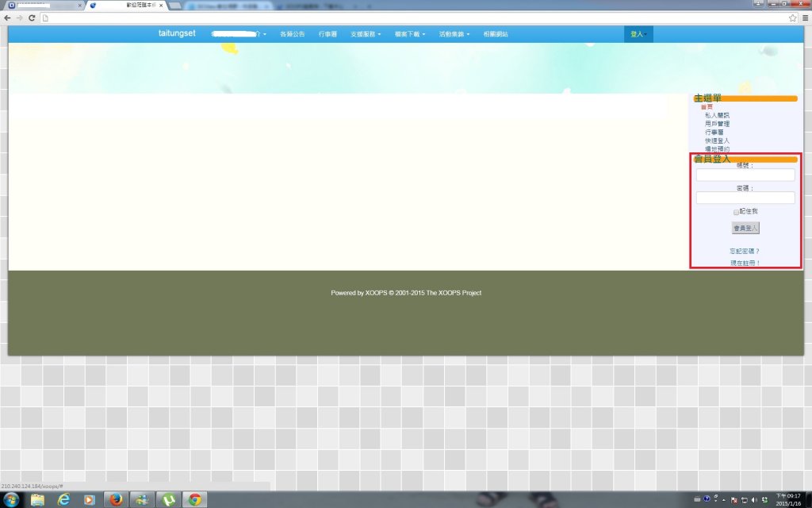Go to 相關網站 in the navigation bar
This screenshot has width=812, height=508.
pyautogui.click(x=496, y=34)
